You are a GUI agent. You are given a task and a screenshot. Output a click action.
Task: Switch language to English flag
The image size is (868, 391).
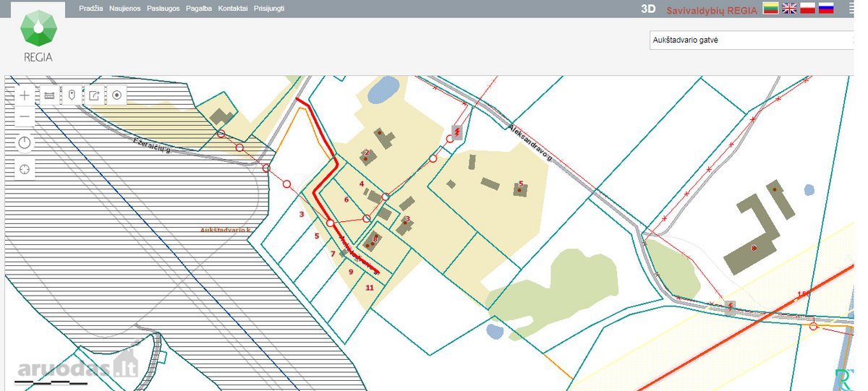(x=789, y=9)
